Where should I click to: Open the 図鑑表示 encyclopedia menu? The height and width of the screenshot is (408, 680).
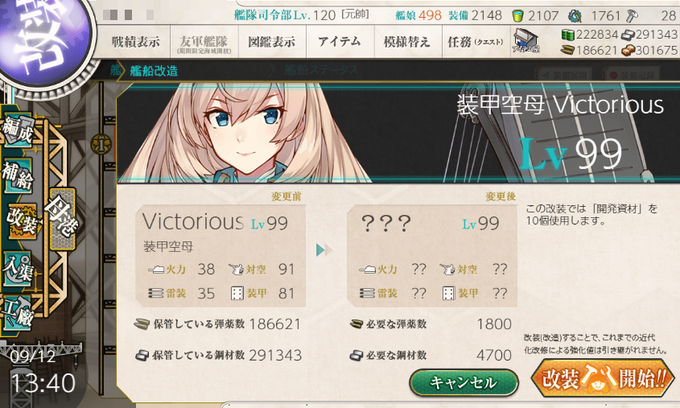(x=272, y=42)
